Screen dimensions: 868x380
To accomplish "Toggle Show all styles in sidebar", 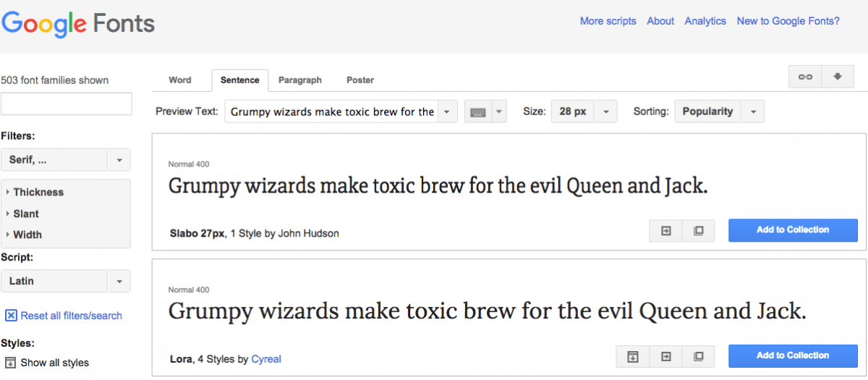I will coord(47,363).
